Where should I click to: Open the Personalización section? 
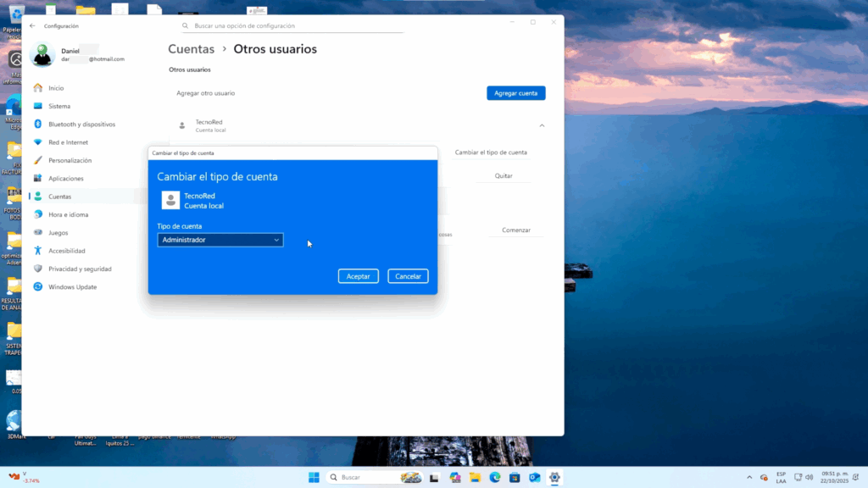[70, 160]
